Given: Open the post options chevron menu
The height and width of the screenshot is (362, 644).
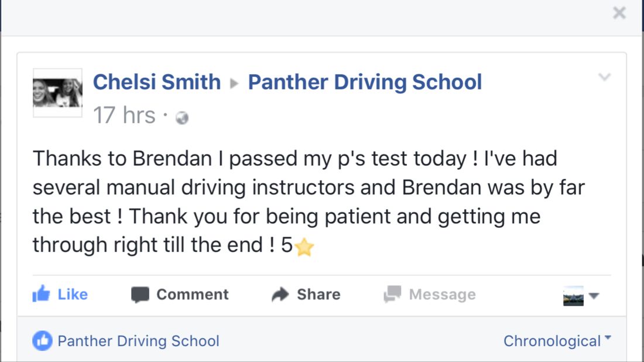Looking at the screenshot, I should point(605,77).
